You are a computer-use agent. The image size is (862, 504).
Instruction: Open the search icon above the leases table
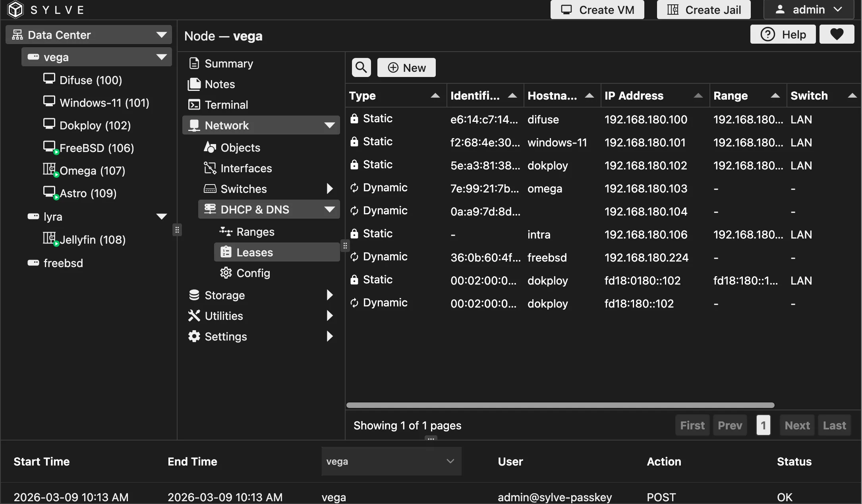[x=361, y=67]
